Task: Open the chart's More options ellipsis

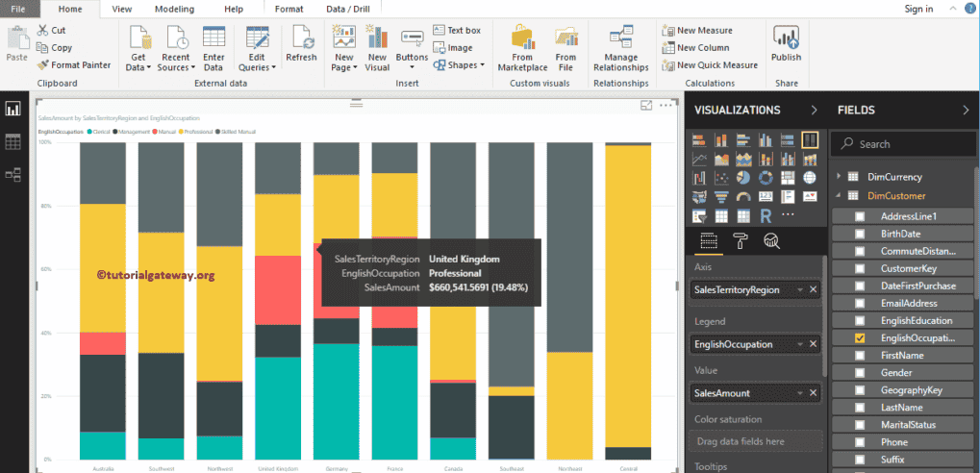Action: (665, 106)
